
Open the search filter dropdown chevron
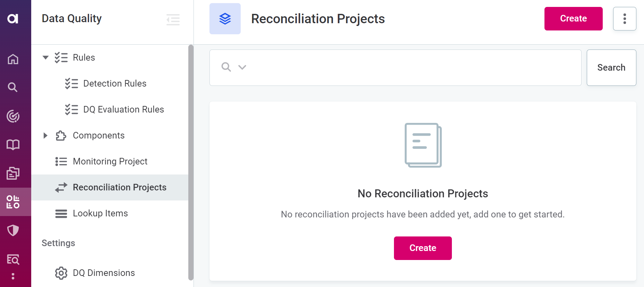(x=242, y=67)
